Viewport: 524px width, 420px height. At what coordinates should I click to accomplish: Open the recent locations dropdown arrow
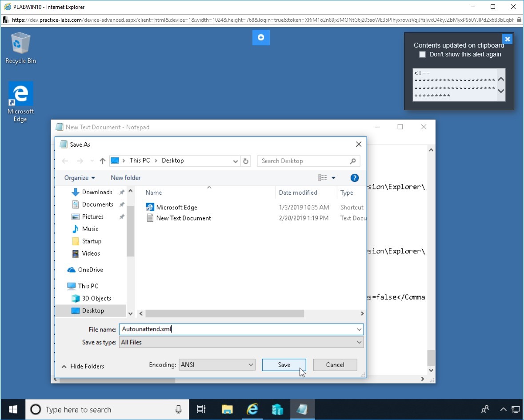92,161
